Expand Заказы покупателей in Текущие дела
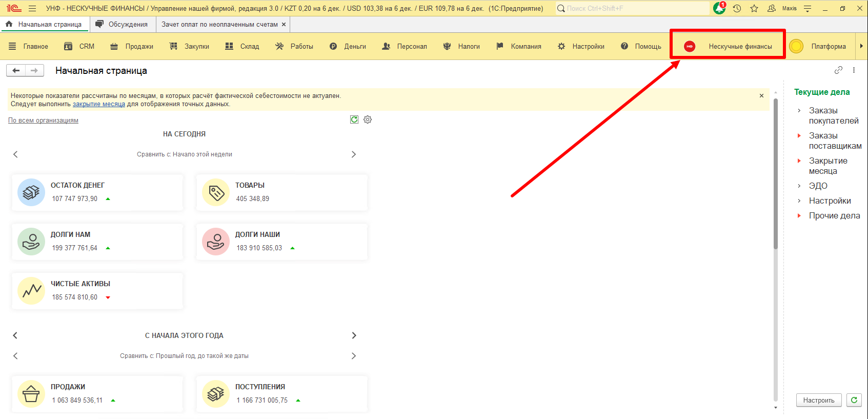 coord(799,111)
